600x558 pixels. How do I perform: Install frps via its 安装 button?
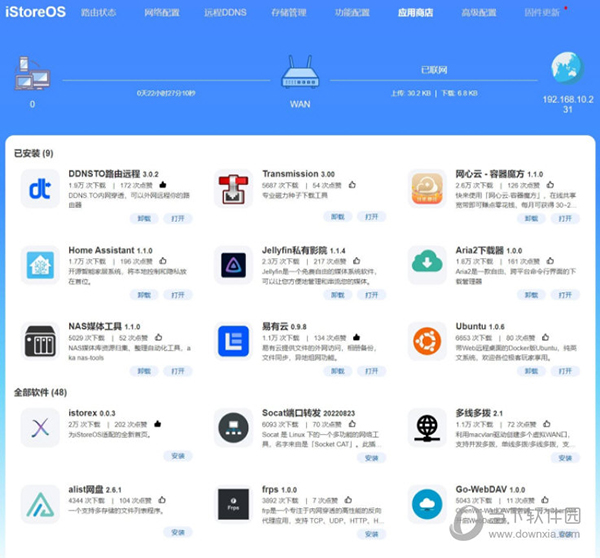(371, 534)
